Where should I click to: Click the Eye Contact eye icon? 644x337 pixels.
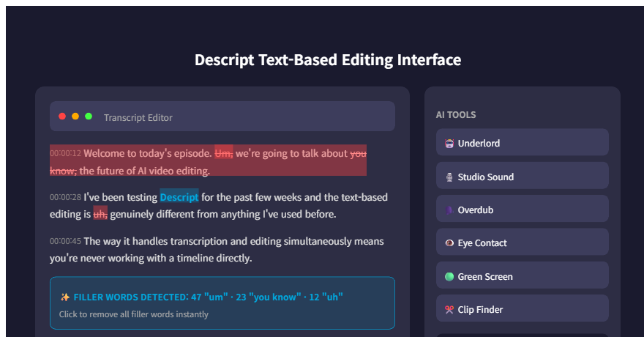pyautogui.click(x=449, y=243)
